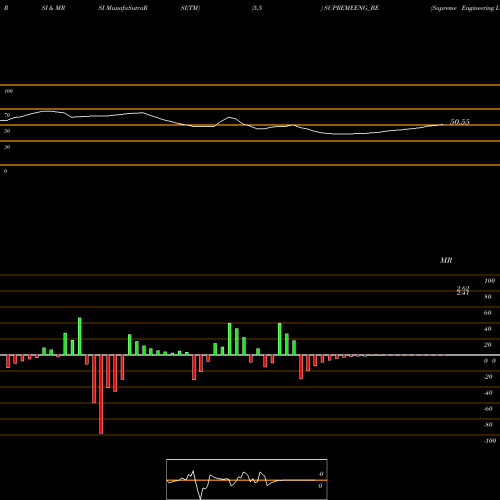Click the MunafaSutra header text
Screen dimensions: 500x500
click(x=123, y=8)
